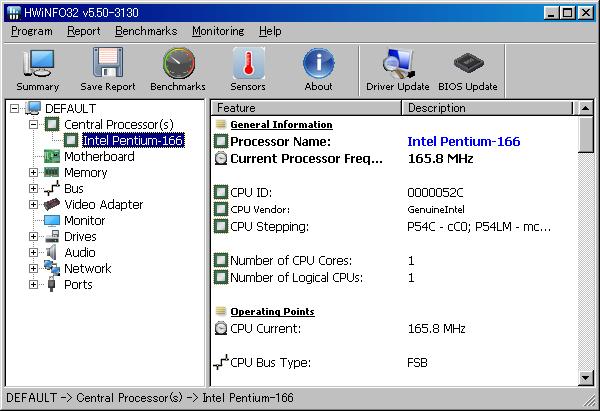
Task: Click the status bar path text
Action: [x=150, y=398]
